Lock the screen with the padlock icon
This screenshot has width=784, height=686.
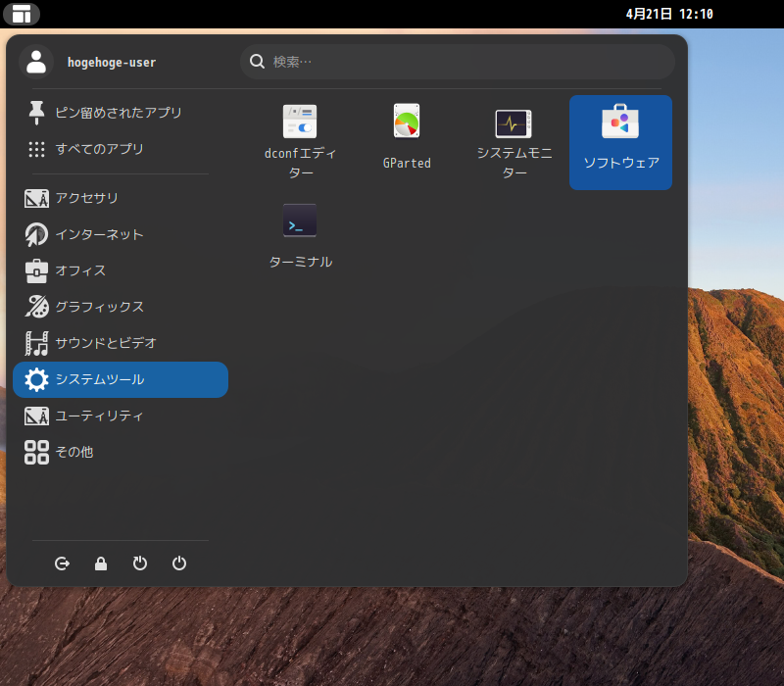pyautogui.click(x=100, y=563)
